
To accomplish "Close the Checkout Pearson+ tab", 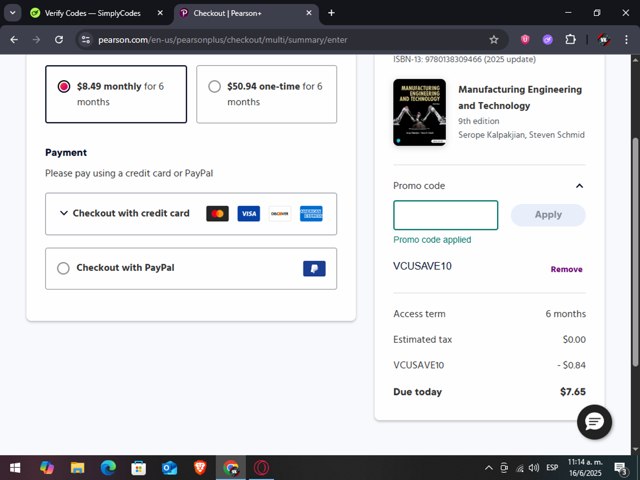I will (x=309, y=13).
